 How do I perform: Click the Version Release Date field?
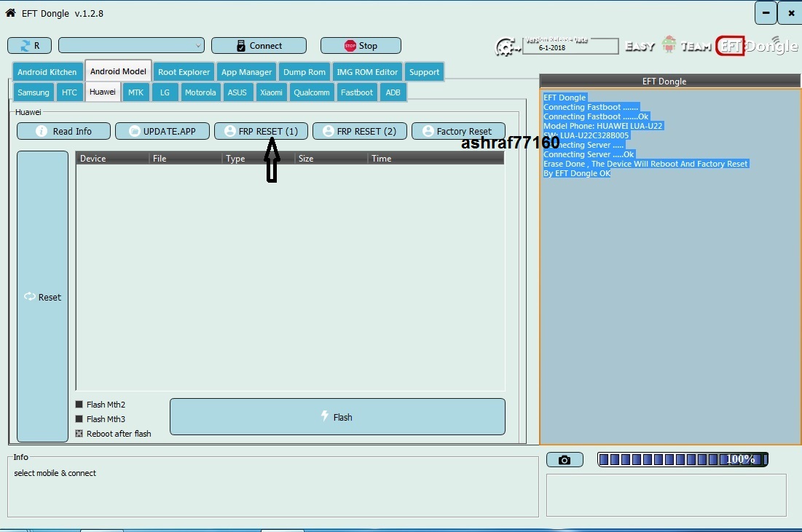[x=570, y=47]
